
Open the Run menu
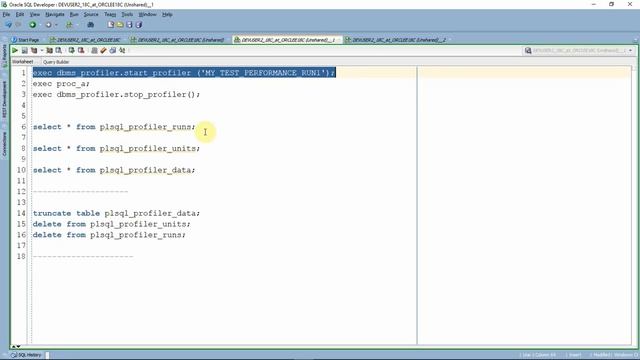click(x=74, y=14)
